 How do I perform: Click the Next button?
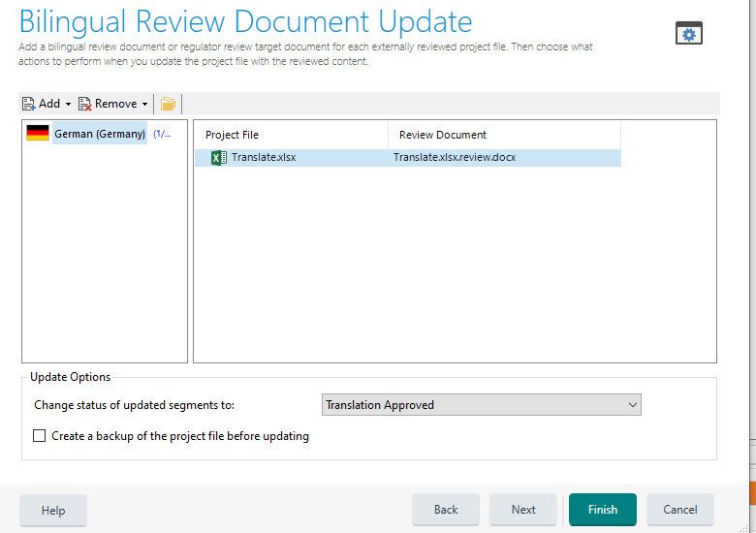point(523,510)
